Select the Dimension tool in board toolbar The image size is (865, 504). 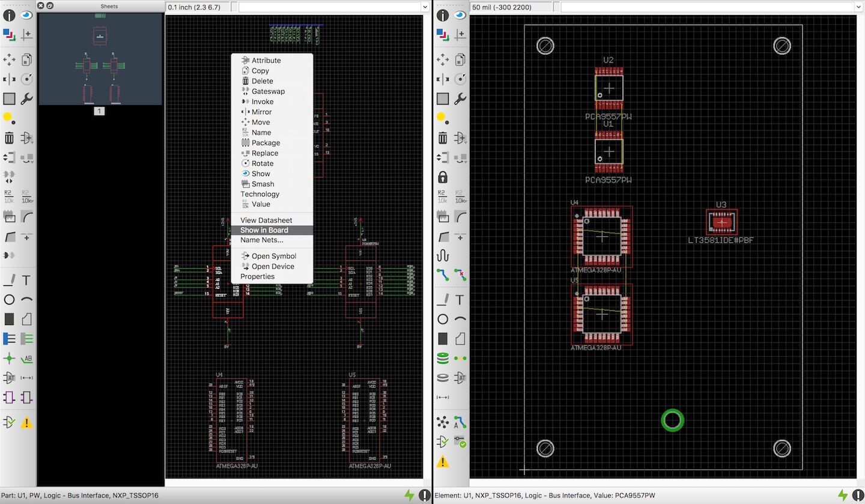pyautogui.click(x=443, y=397)
